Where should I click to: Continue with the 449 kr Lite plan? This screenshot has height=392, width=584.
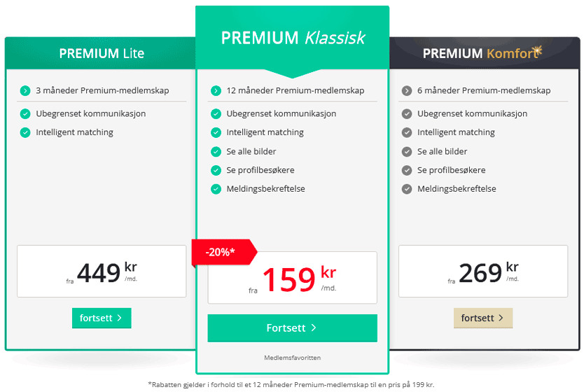click(102, 318)
